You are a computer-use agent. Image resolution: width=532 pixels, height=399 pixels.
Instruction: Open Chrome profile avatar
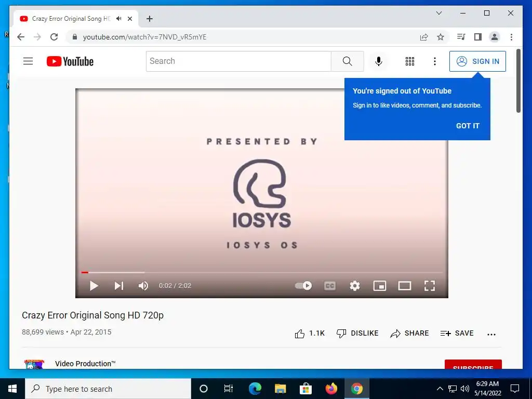[x=495, y=37]
